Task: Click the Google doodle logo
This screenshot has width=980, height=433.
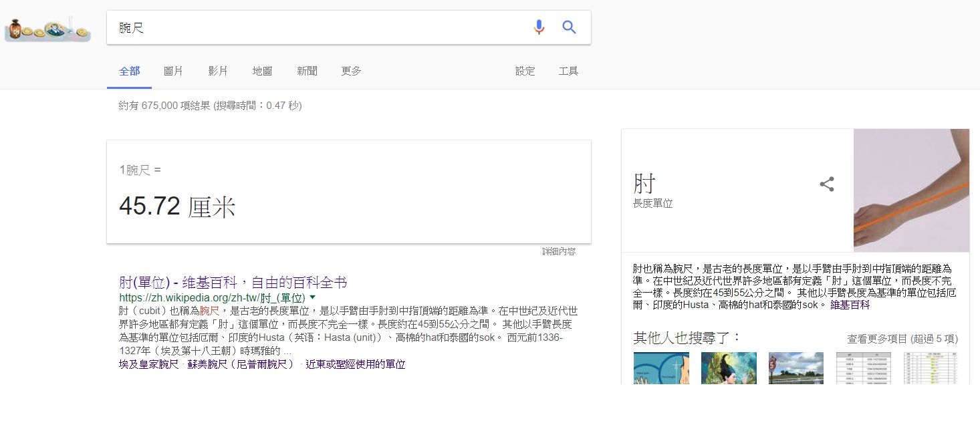Action: pyautogui.click(x=47, y=30)
